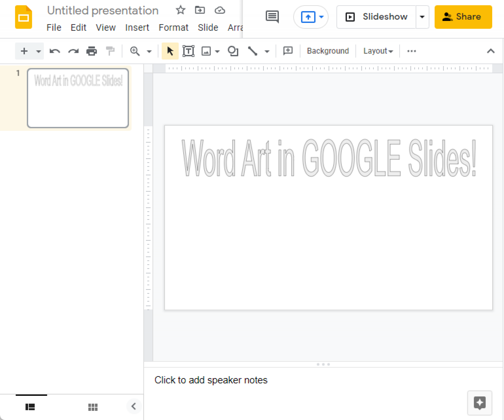504x420 pixels.
Task: Expand the new slide layout dropdown
Action: tap(38, 51)
